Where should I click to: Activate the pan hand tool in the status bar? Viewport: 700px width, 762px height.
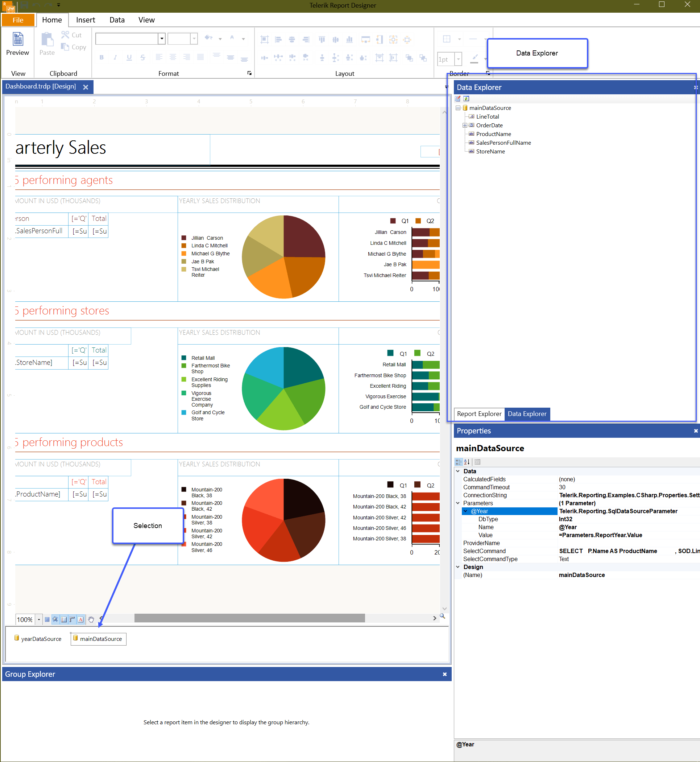point(91,619)
